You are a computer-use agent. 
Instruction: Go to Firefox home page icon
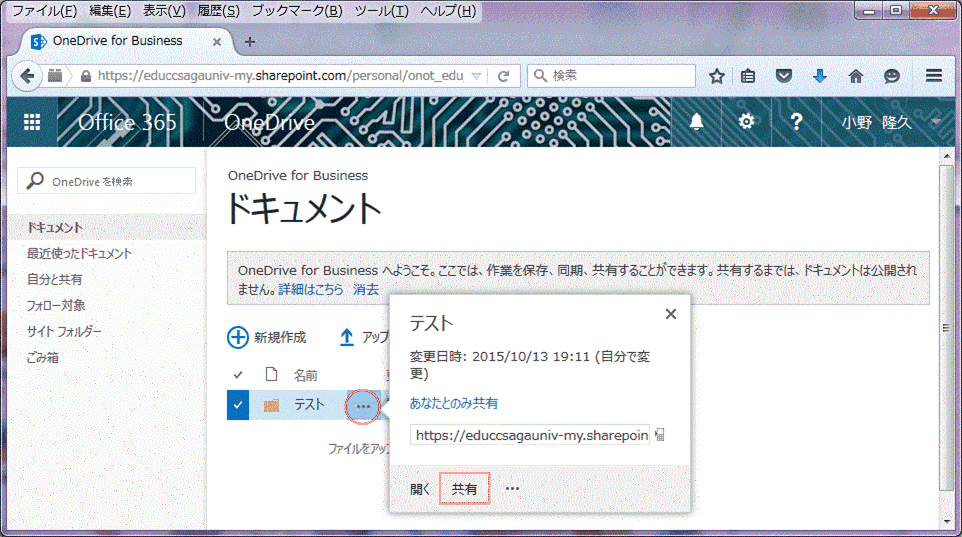pyautogui.click(x=856, y=76)
